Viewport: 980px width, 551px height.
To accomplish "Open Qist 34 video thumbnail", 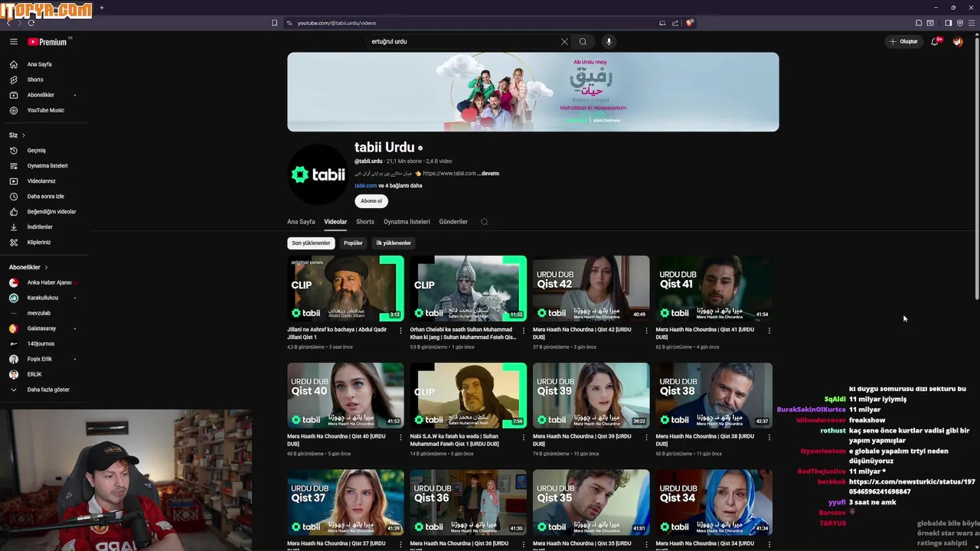I will [x=714, y=502].
